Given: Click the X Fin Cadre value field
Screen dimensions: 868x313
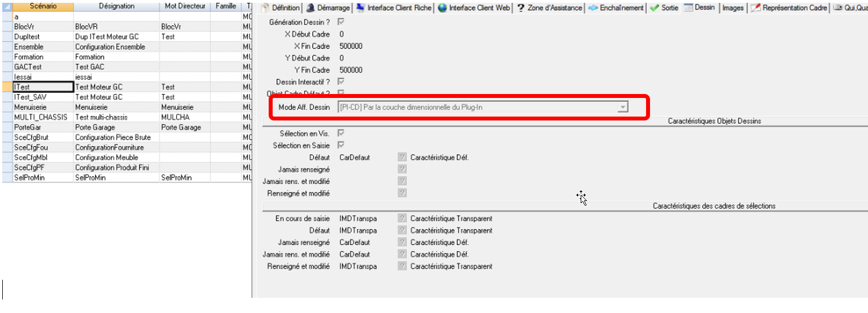Looking at the screenshot, I should [351, 46].
